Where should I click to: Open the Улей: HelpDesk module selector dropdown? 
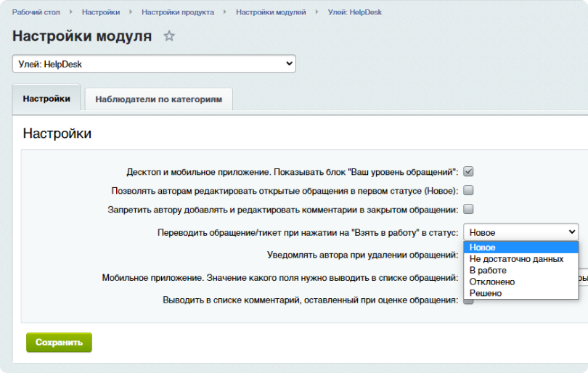click(x=154, y=64)
